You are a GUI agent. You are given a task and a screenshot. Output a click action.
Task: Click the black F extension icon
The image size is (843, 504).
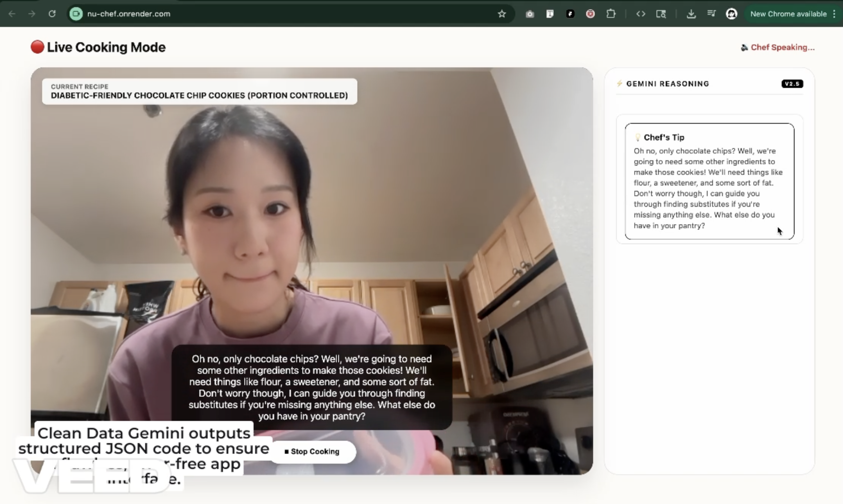click(x=570, y=14)
